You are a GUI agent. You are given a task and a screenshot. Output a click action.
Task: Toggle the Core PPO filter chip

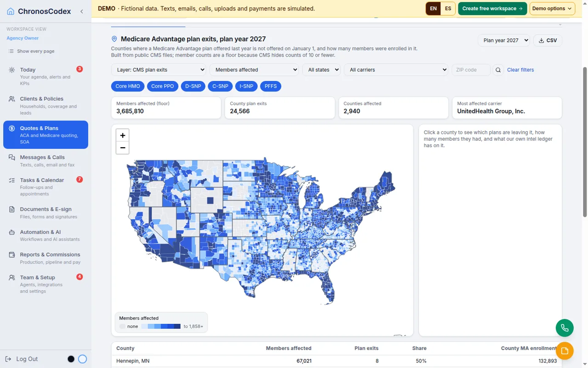click(x=163, y=86)
